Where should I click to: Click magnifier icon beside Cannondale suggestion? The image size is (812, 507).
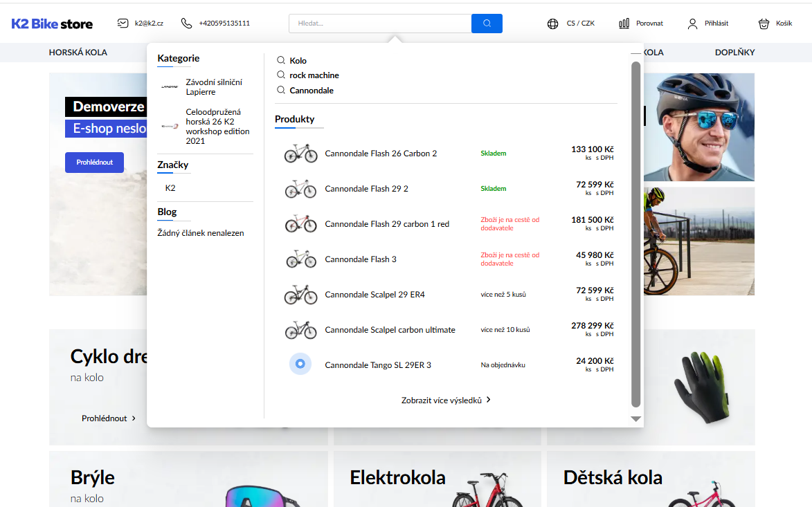coord(281,90)
